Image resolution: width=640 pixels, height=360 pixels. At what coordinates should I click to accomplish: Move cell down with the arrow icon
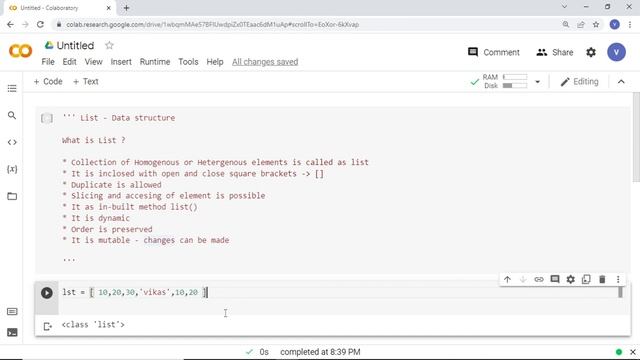click(523, 280)
